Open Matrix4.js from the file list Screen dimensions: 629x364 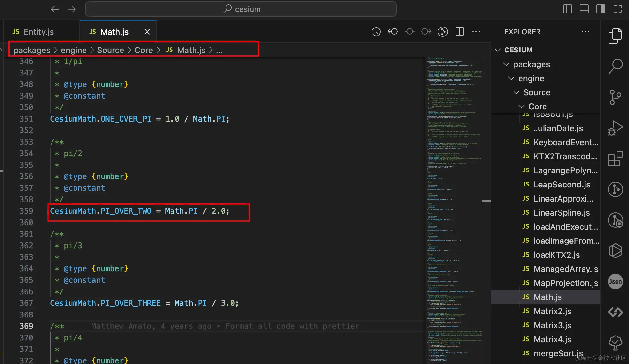[x=552, y=339]
